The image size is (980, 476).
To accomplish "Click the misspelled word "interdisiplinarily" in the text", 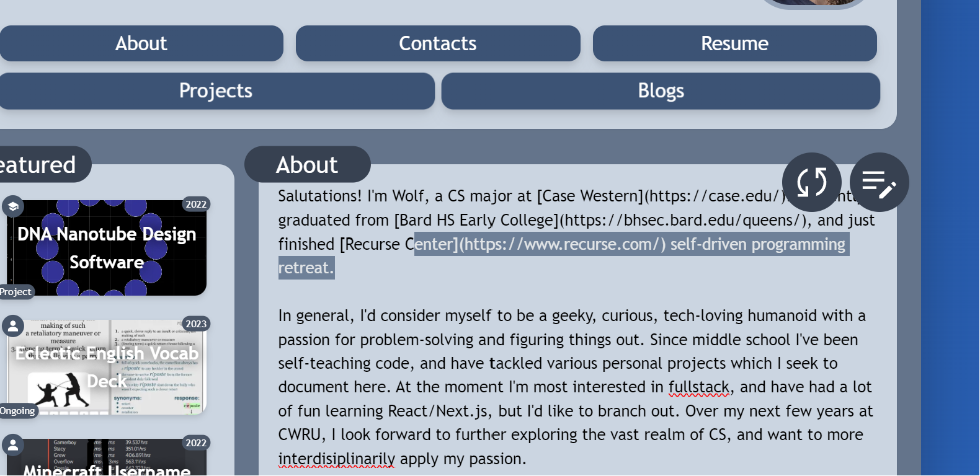I will pos(337,459).
